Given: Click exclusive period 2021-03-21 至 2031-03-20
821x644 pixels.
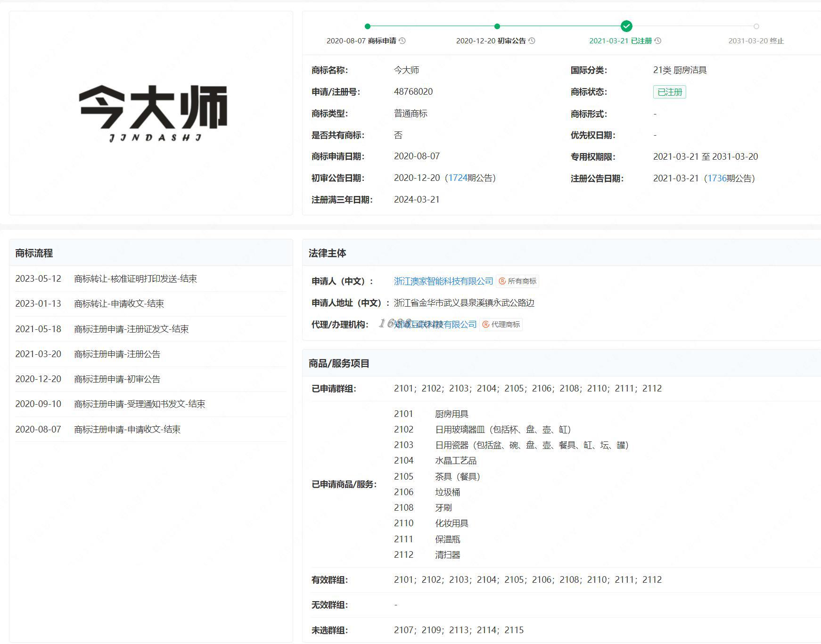Looking at the screenshot, I should coord(706,157).
